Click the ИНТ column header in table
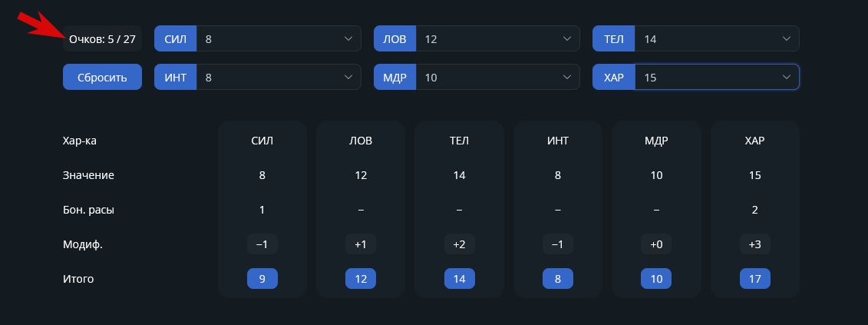Image resolution: width=868 pixels, height=325 pixels. (558, 141)
